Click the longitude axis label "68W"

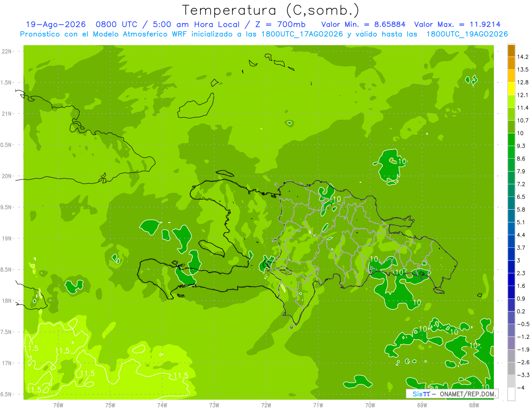pos(474,405)
